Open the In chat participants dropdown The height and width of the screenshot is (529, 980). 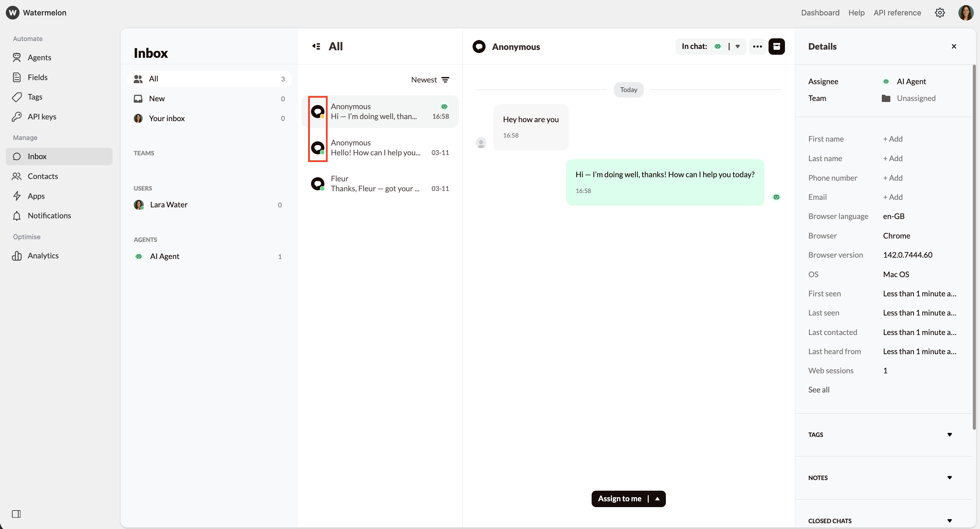[737, 47]
